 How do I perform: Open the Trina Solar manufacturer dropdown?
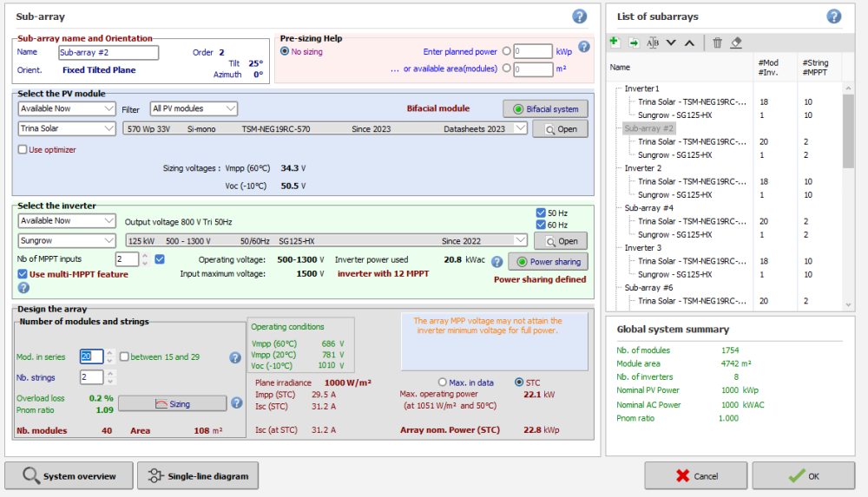click(x=67, y=128)
